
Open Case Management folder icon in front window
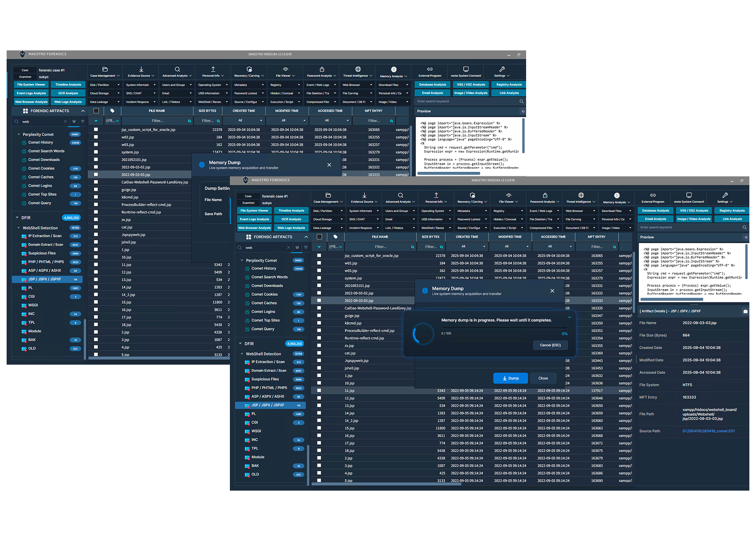pos(328,195)
